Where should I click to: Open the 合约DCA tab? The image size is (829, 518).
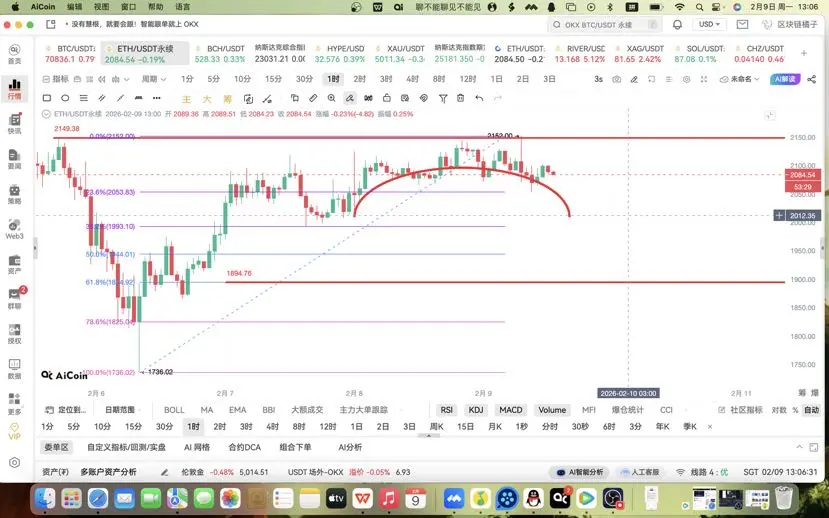pos(244,447)
